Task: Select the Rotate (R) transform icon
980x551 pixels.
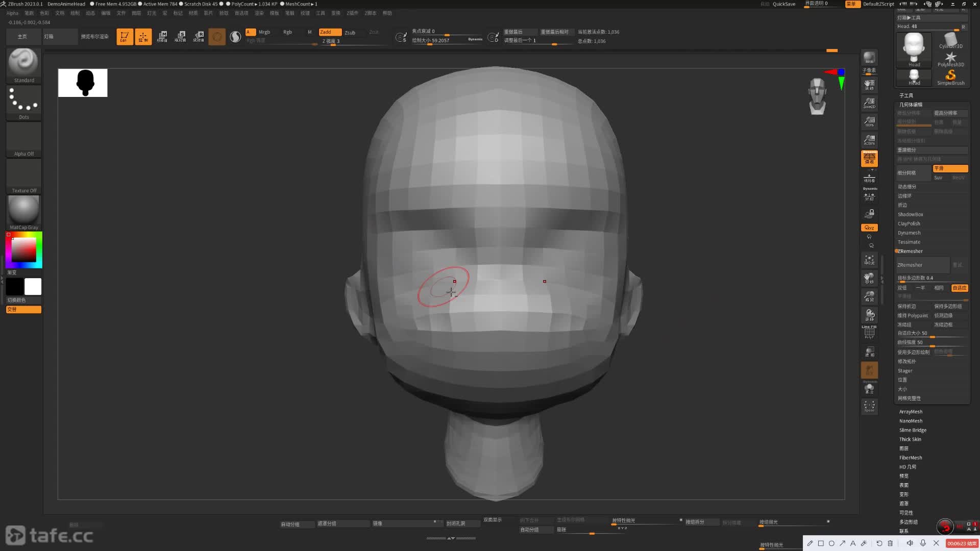Action: tap(199, 37)
